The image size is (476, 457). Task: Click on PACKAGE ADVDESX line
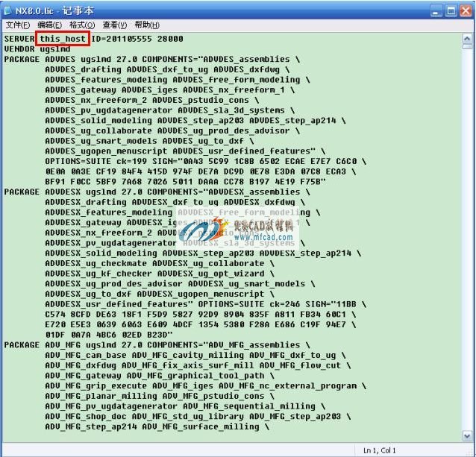tap(157, 192)
